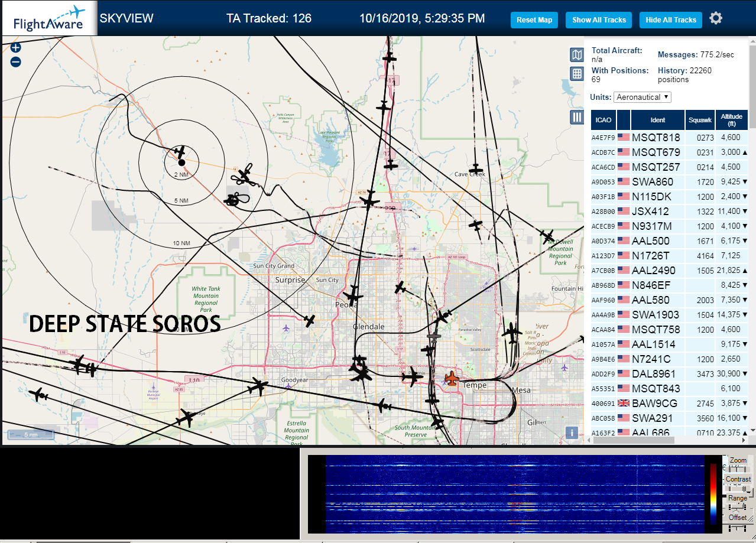Click the TA Tracked: 126 header text
The height and width of the screenshot is (543, 756).
tap(269, 18)
